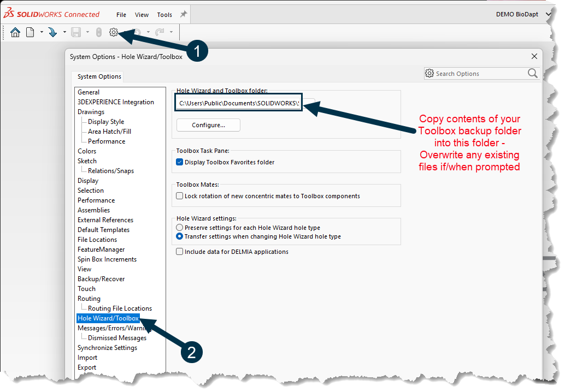Click the Configure... button
The image size is (565, 392).
pos(208,125)
